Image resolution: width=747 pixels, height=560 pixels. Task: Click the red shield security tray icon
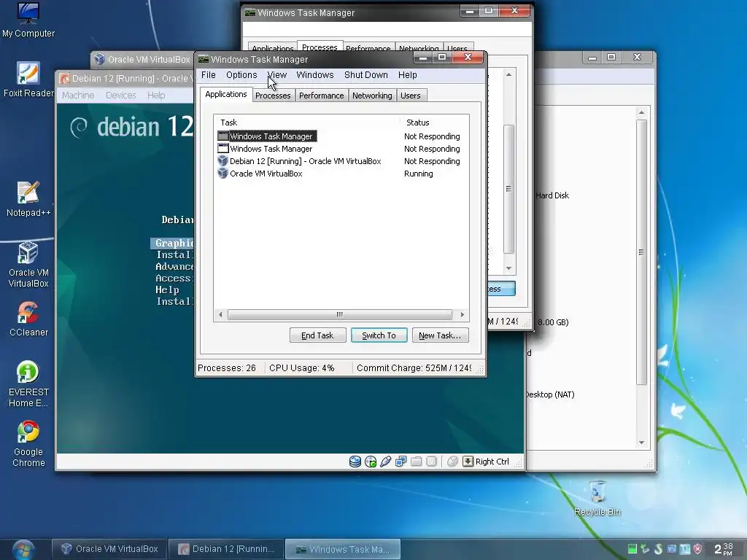click(x=697, y=549)
